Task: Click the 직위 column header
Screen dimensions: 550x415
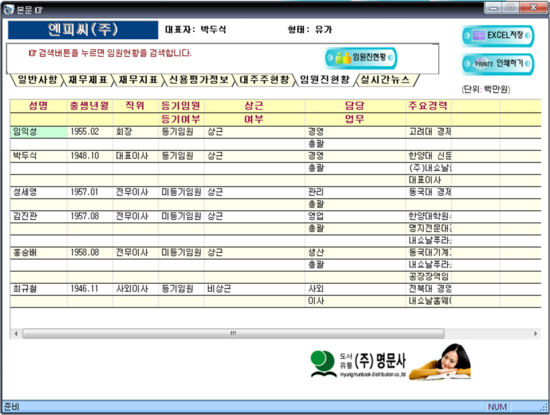Action: pos(135,106)
